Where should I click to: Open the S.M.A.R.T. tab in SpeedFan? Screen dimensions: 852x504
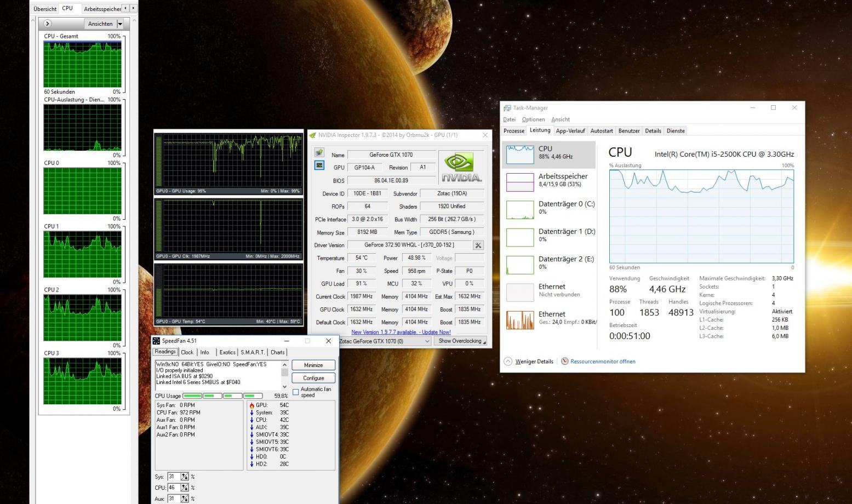click(x=252, y=352)
